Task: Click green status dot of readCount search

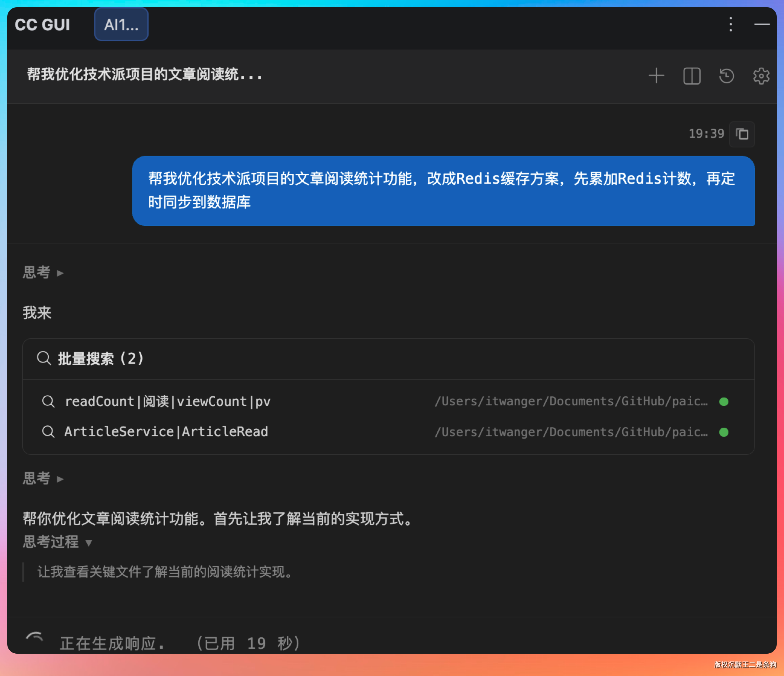Action: click(724, 402)
